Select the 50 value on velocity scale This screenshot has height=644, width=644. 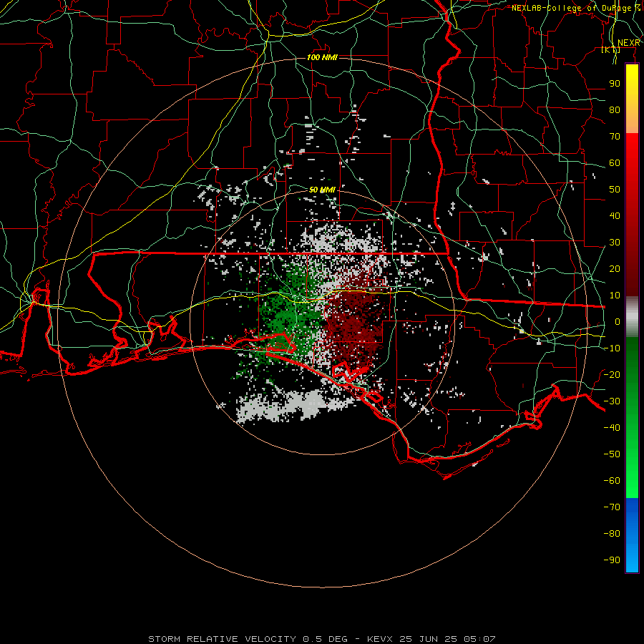[x=615, y=190]
